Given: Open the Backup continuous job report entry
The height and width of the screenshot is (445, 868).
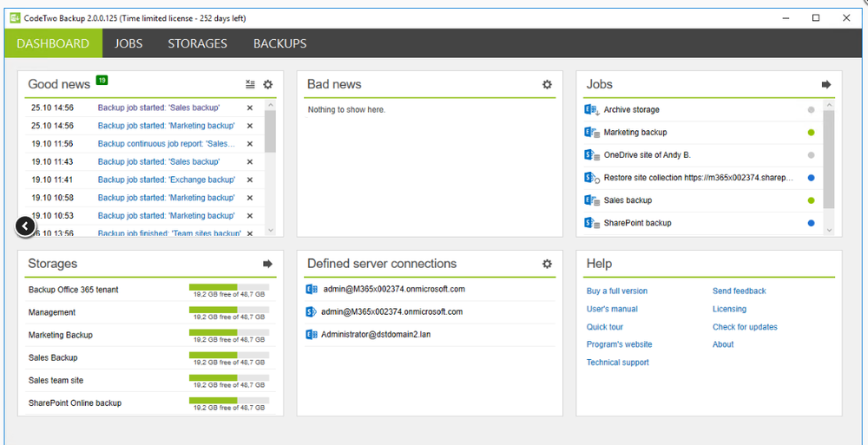Looking at the screenshot, I should [167, 144].
